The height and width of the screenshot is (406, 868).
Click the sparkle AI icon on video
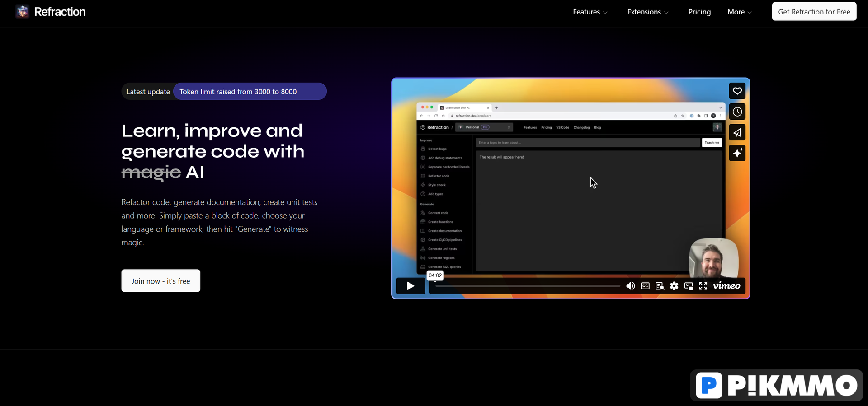click(737, 153)
